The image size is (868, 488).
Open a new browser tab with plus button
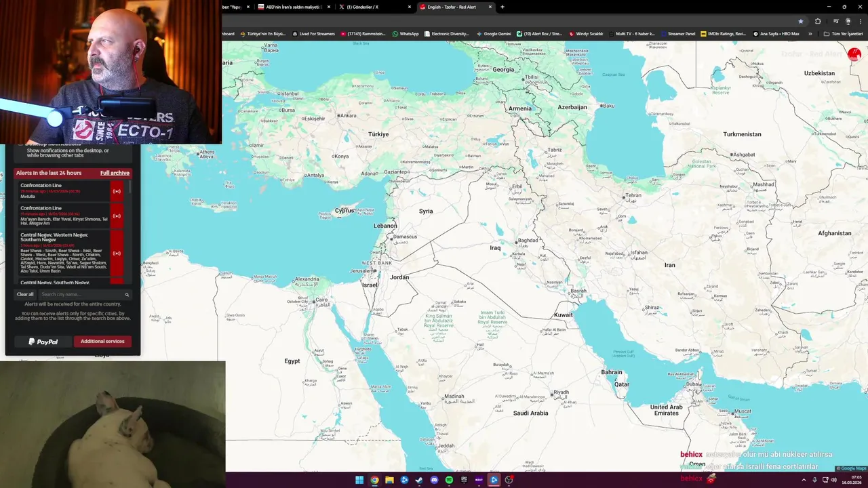tap(502, 7)
